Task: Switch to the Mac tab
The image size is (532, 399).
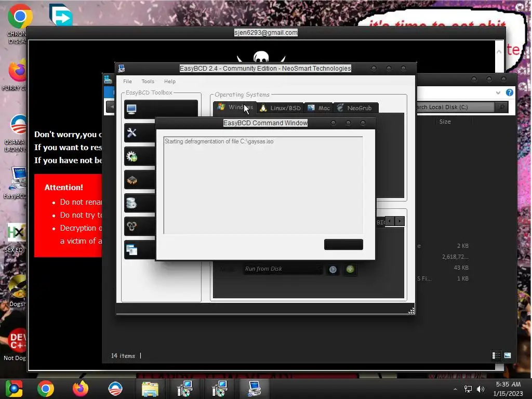Action: pos(318,108)
